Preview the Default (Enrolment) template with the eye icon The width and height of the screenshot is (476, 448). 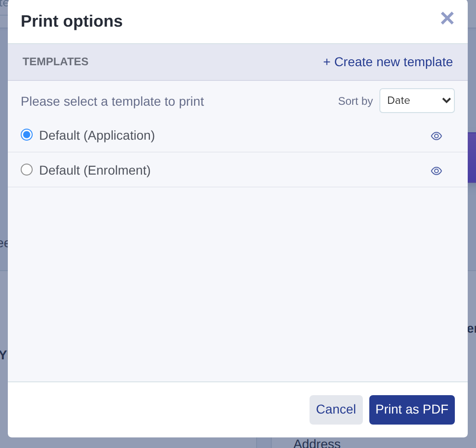(436, 171)
